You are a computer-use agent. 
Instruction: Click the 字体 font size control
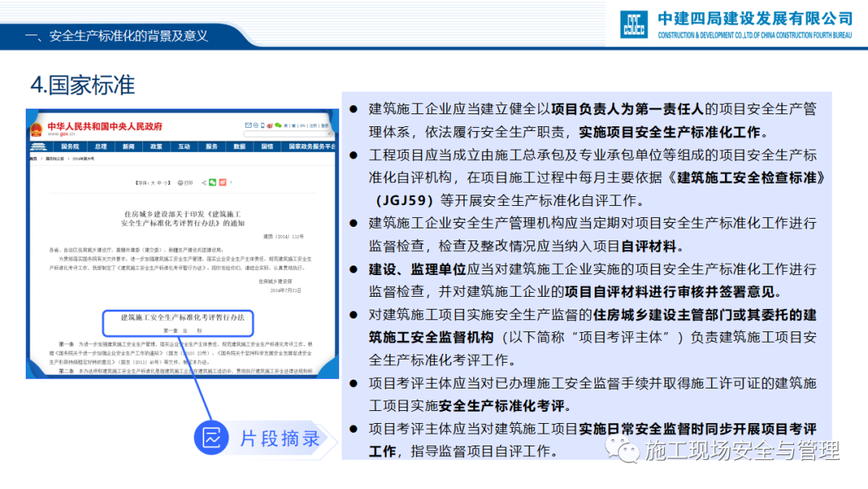pyautogui.click(x=154, y=183)
